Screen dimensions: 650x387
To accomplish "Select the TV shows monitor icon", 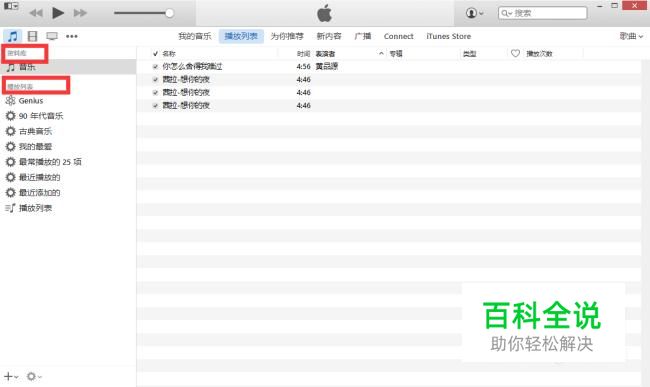I will click(52, 36).
